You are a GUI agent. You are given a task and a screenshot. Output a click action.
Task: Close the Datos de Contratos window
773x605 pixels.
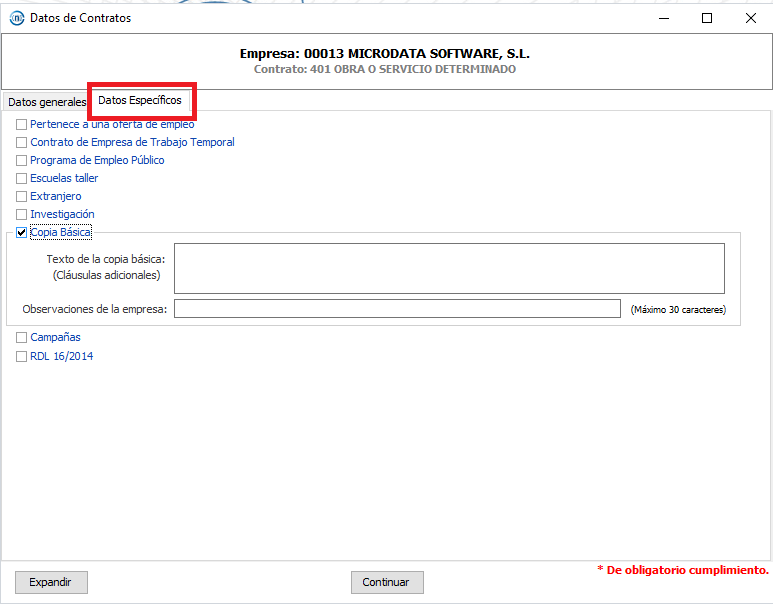pyautogui.click(x=750, y=18)
